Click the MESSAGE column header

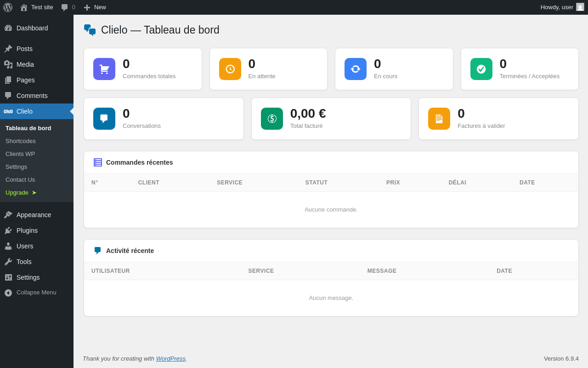point(382,271)
